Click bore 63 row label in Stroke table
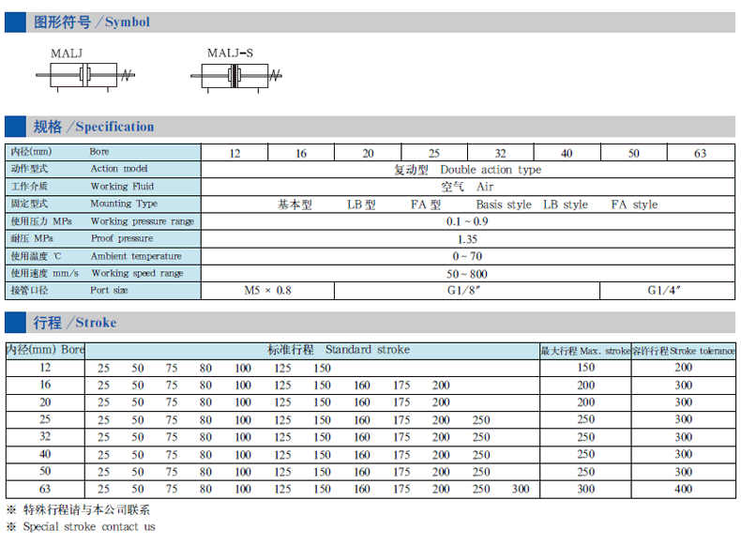 click(45, 489)
